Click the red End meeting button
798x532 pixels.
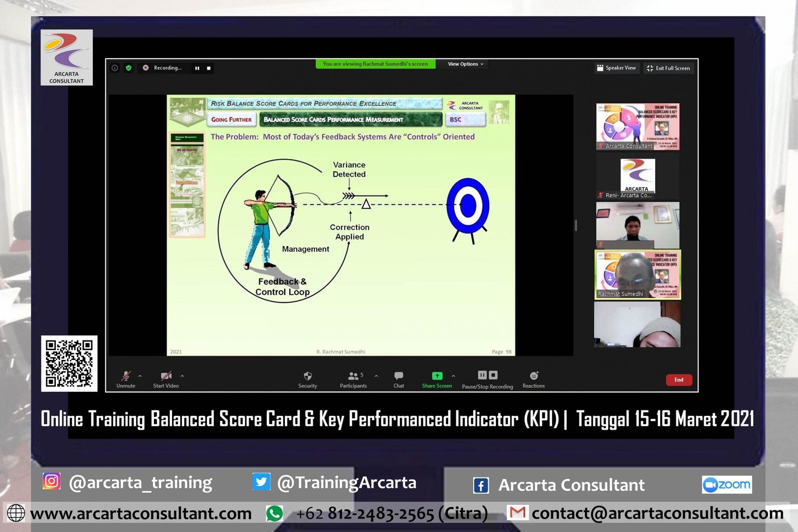[x=678, y=380]
